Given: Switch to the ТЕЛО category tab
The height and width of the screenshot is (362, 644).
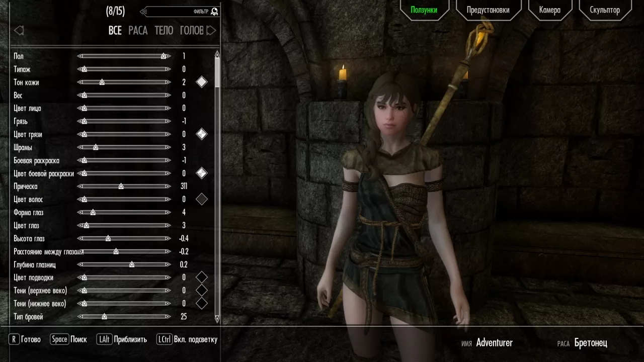Looking at the screenshot, I should 164,31.
